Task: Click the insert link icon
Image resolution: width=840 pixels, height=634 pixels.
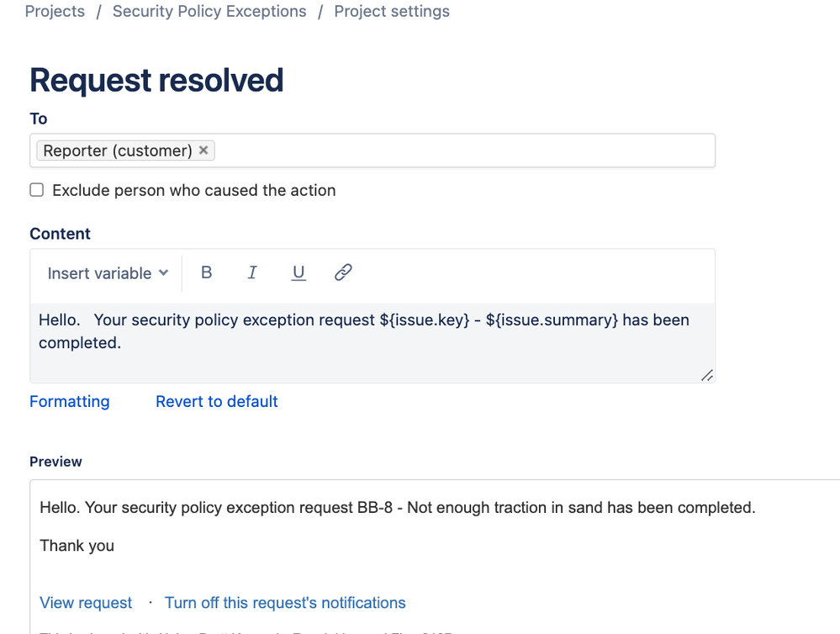Action: point(343,272)
